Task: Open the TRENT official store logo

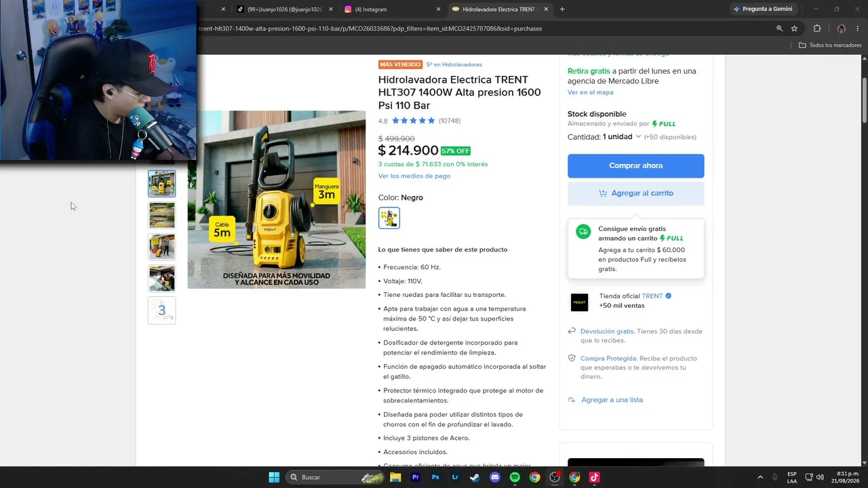Action: click(580, 302)
